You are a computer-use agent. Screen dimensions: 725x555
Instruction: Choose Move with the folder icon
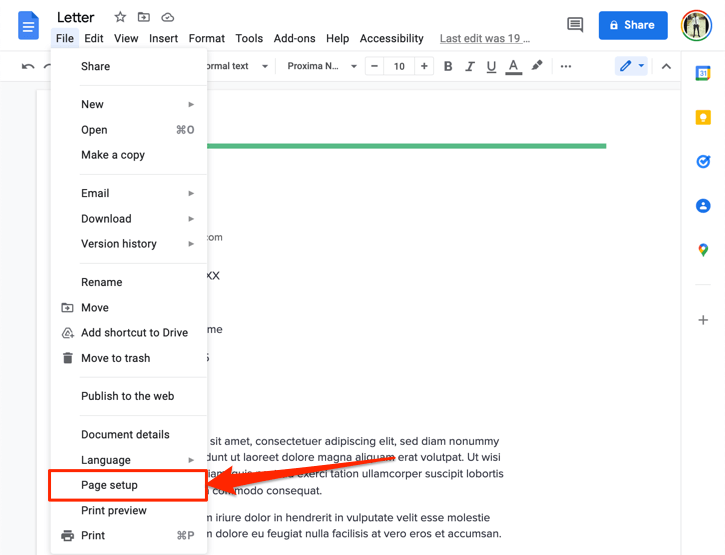(x=129, y=308)
